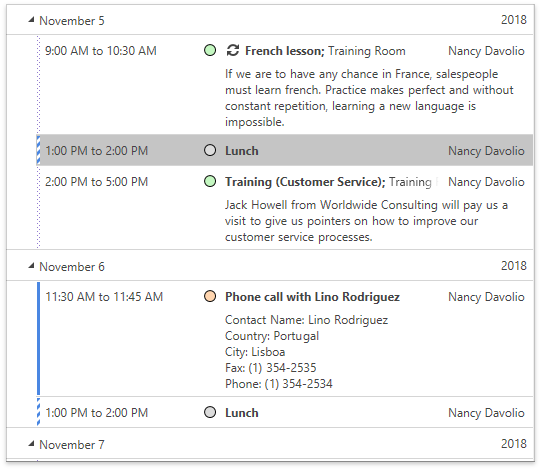Screen dimensions: 541x470
Task: Click the November 6 date header text
Action: (72, 267)
